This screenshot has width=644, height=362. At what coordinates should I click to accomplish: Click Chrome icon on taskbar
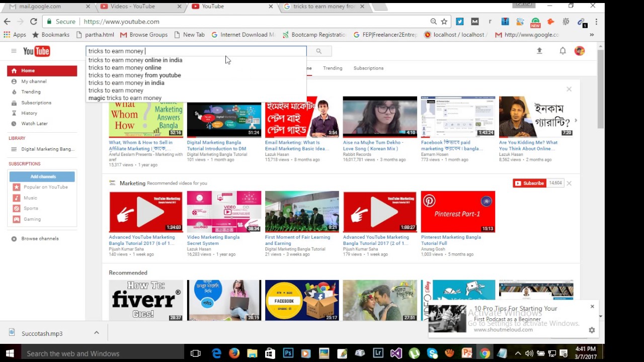485,353
